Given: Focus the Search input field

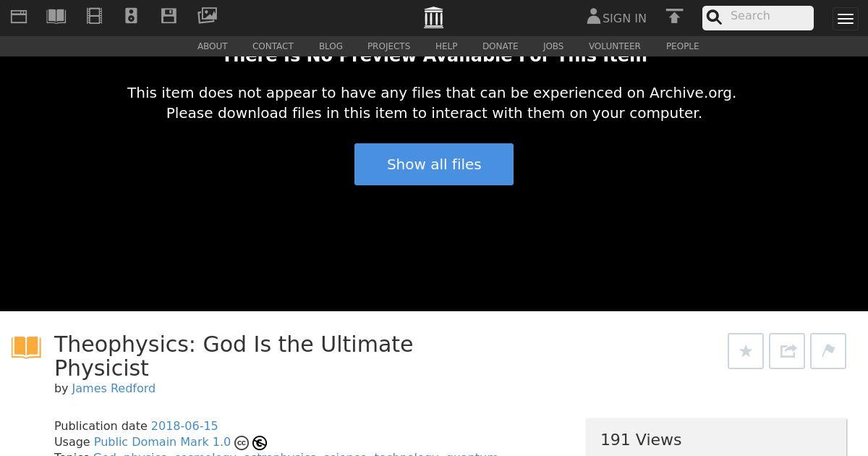Looking at the screenshot, I should (768, 17).
